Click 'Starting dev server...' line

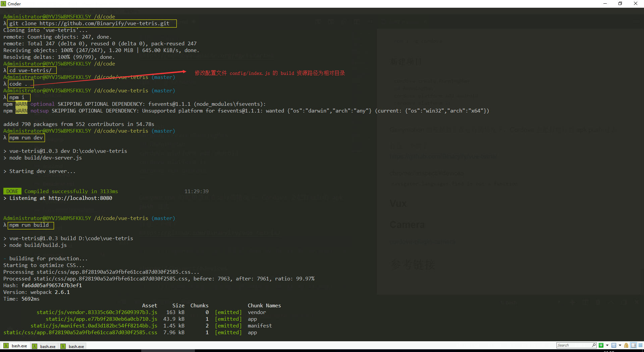click(x=40, y=171)
